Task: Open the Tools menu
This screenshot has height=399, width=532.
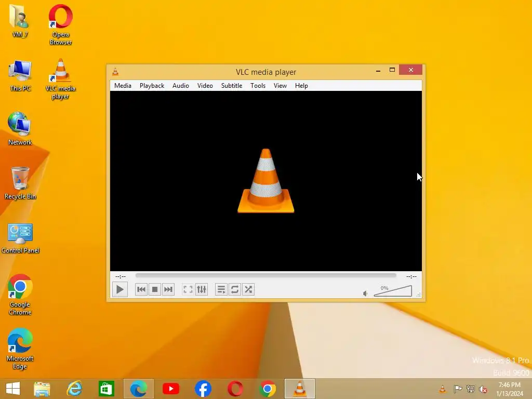Action: click(258, 86)
